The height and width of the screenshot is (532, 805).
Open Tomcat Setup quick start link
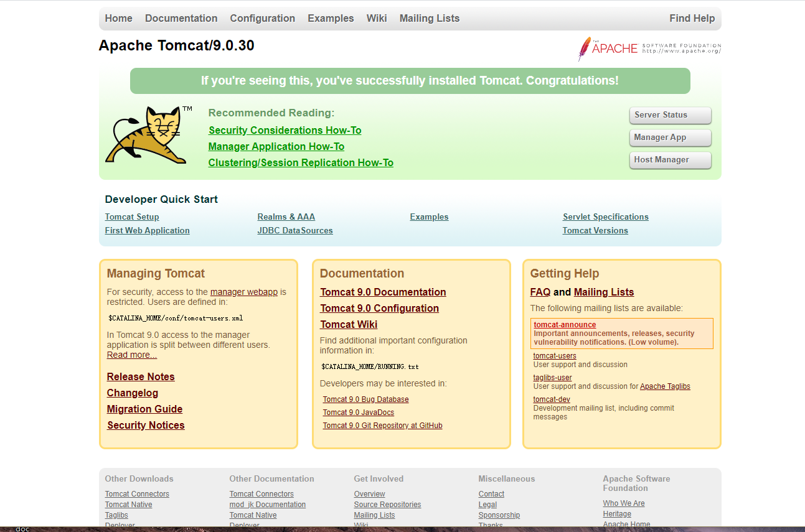click(x=132, y=217)
